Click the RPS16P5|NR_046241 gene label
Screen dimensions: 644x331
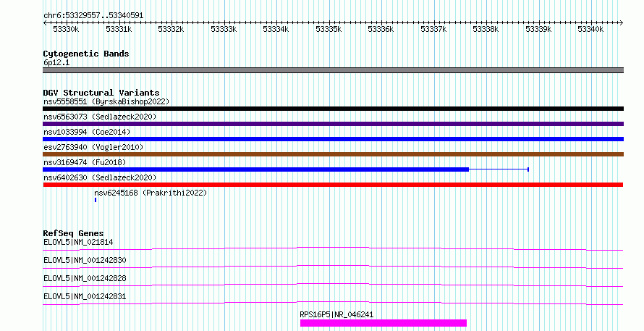tap(336, 314)
